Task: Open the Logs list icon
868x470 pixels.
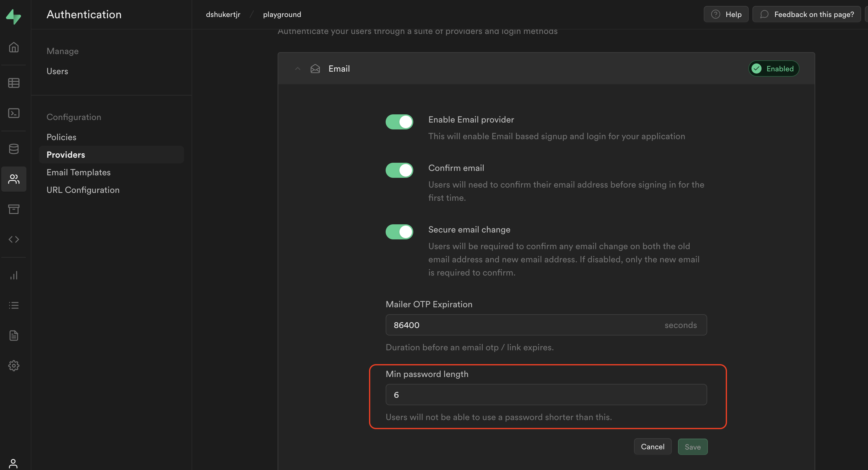Action: pos(14,305)
